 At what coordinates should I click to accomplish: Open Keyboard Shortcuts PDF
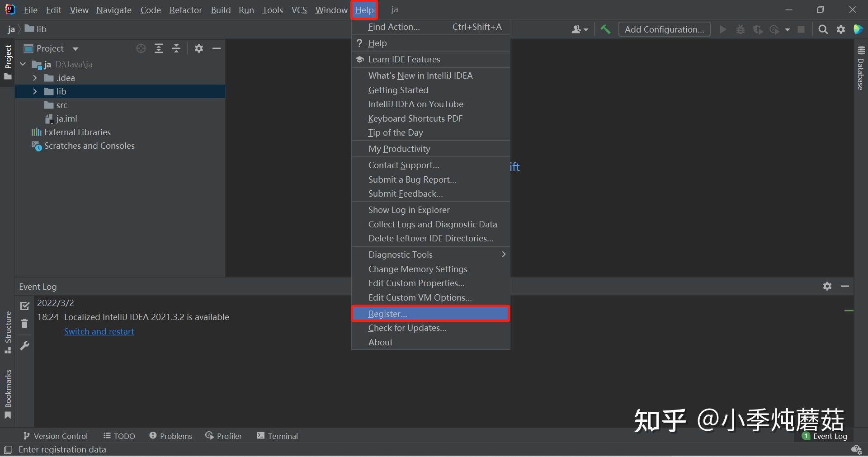[430, 118]
